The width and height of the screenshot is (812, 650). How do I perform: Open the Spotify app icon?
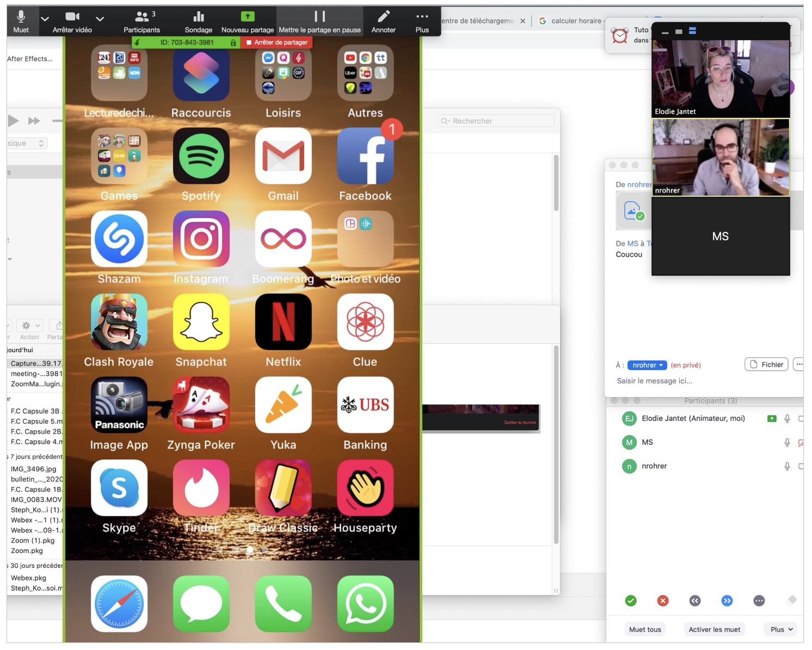click(x=201, y=156)
